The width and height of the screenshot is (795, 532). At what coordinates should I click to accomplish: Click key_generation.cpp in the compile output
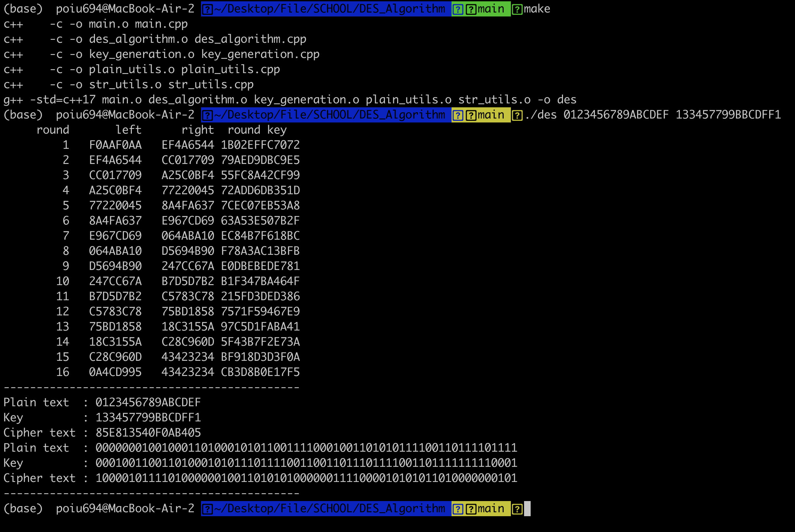pyautogui.click(x=260, y=54)
